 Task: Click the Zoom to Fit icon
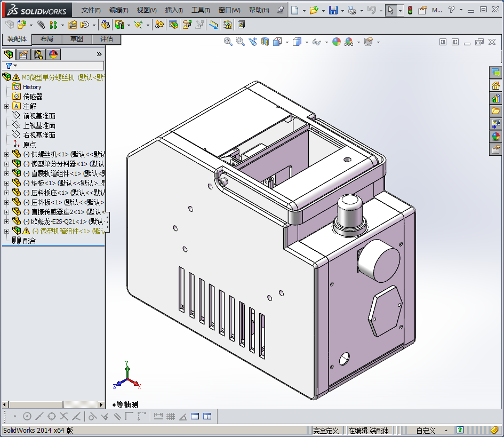pyautogui.click(x=228, y=42)
